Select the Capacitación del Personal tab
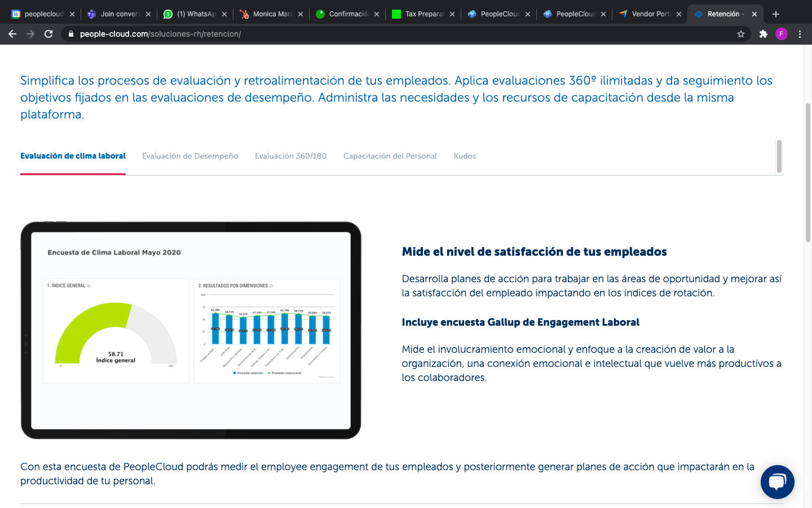The height and width of the screenshot is (508, 812). (390, 156)
